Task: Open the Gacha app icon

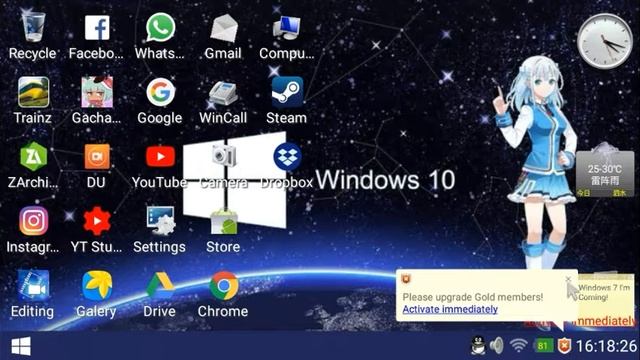Action: [x=97, y=92]
